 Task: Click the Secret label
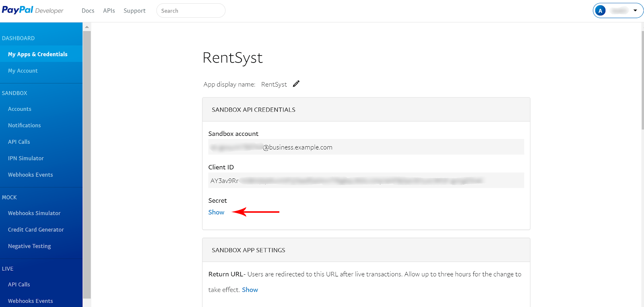[x=218, y=200]
